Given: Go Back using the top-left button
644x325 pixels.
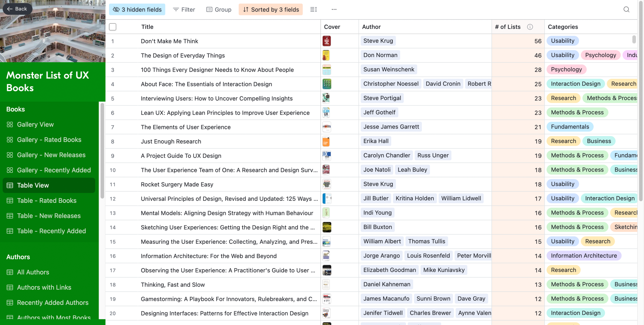Looking at the screenshot, I should pyautogui.click(x=17, y=9).
